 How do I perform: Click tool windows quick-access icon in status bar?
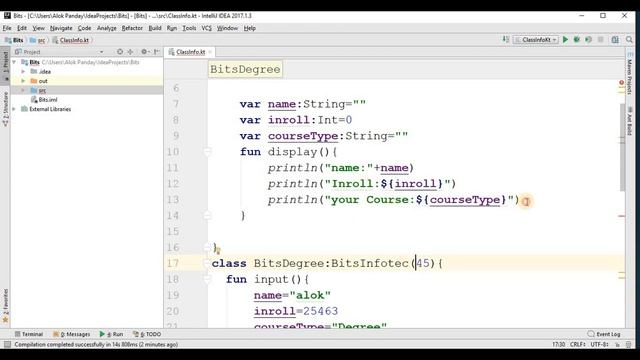tap(7, 344)
